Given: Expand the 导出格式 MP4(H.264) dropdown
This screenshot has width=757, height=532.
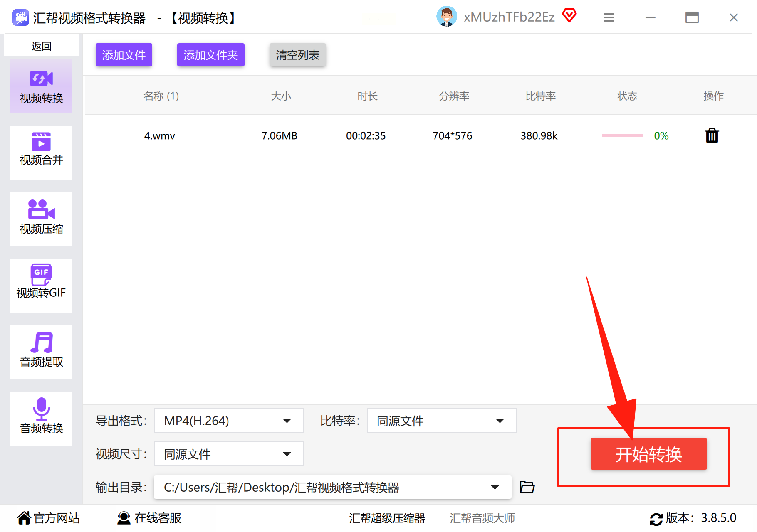Looking at the screenshot, I should click(x=228, y=421).
